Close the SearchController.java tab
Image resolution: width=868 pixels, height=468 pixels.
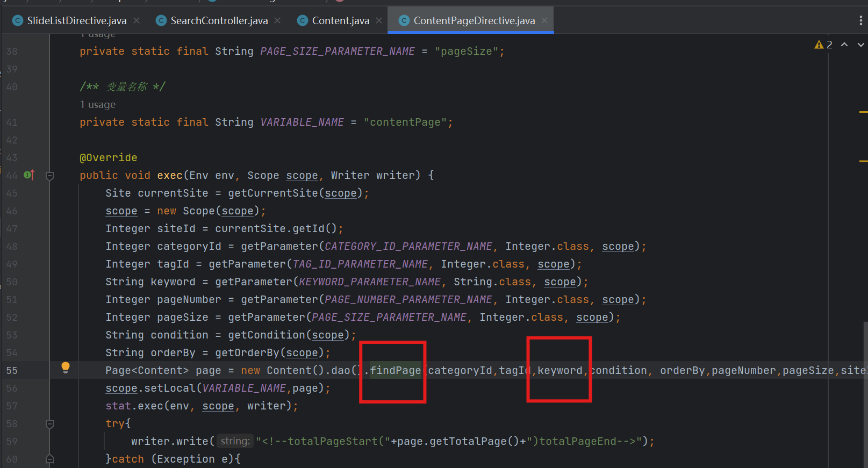pyautogui.click(x=277, y=20)
